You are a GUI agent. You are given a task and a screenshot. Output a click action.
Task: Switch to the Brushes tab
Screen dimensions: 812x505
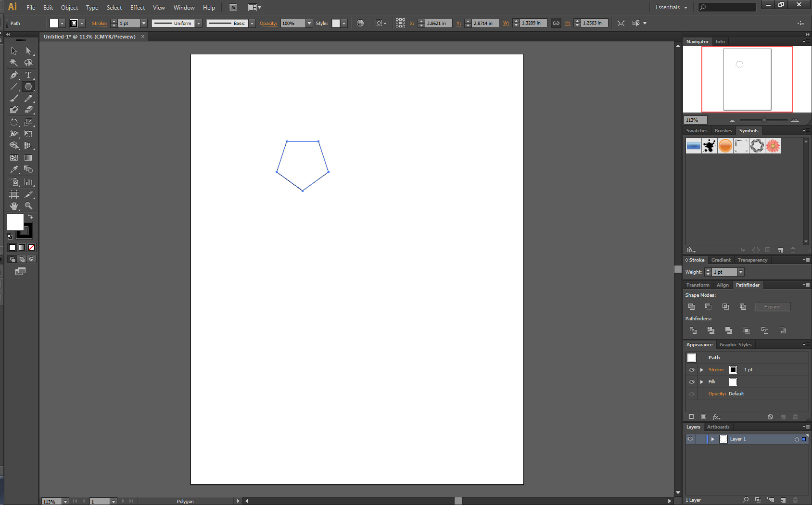point(723,131)
